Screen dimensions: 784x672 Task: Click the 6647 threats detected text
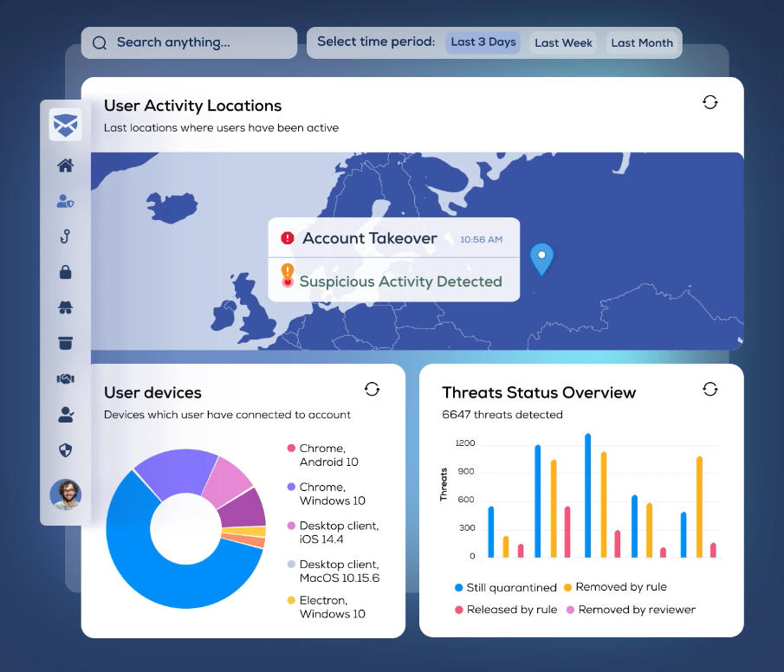coord(502,415)
